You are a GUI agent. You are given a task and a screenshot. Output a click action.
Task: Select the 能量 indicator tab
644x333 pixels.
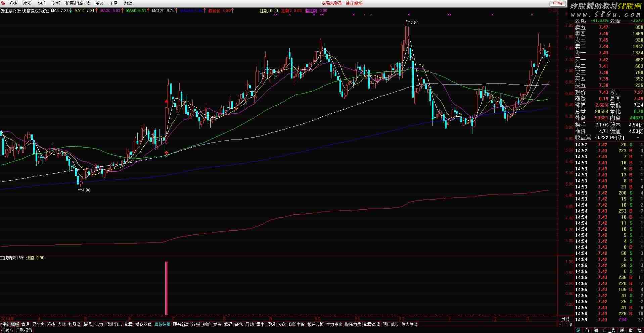129,324
